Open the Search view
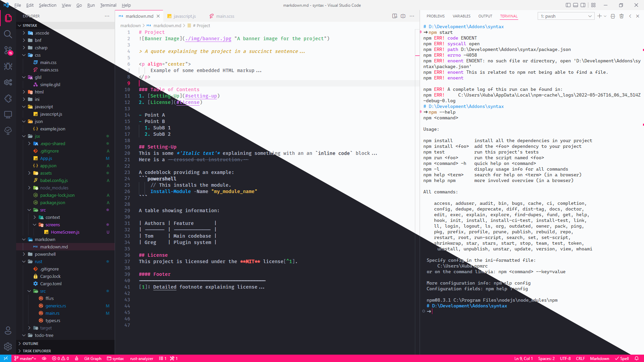Screen dimensions: 644x362 click(x=8, y=34)
